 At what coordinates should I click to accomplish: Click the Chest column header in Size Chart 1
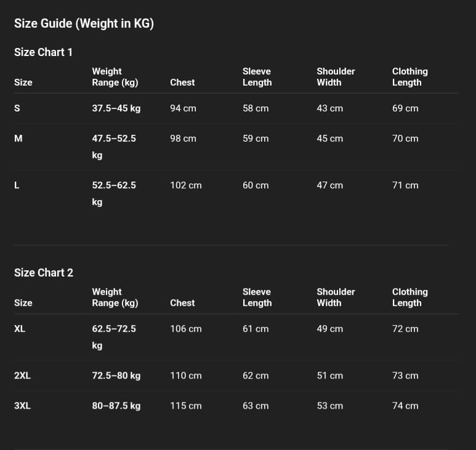(182, 82)
